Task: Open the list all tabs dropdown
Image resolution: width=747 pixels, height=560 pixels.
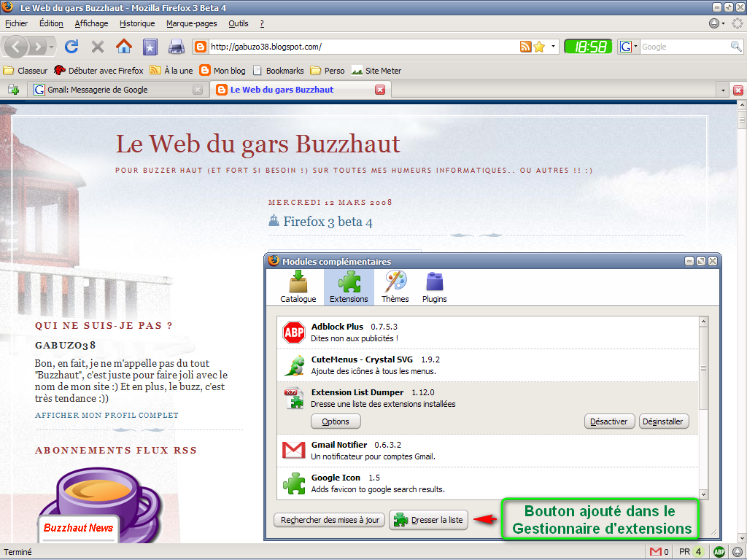Action: point(723,90)
